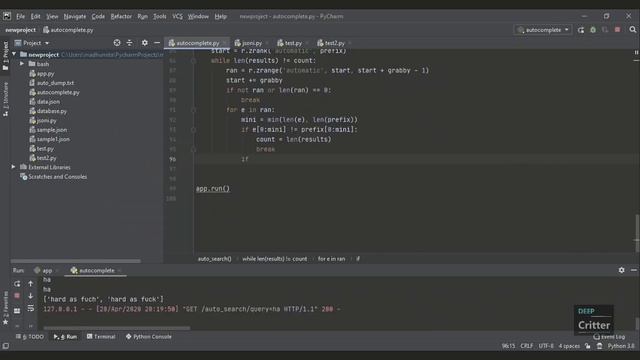The image size is (640, 360).
Task: Toggle fold marker on 'if e[0:mini]' line
Action: point(193,130)
